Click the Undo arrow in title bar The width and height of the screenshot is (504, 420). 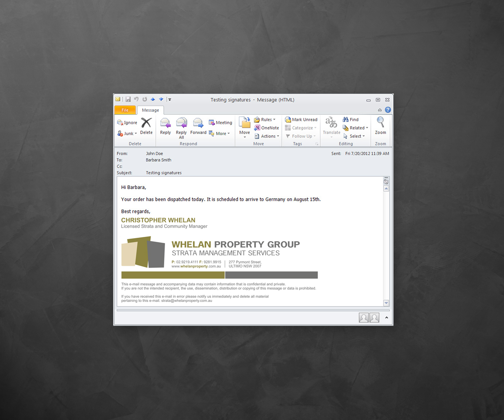point(136,100)
